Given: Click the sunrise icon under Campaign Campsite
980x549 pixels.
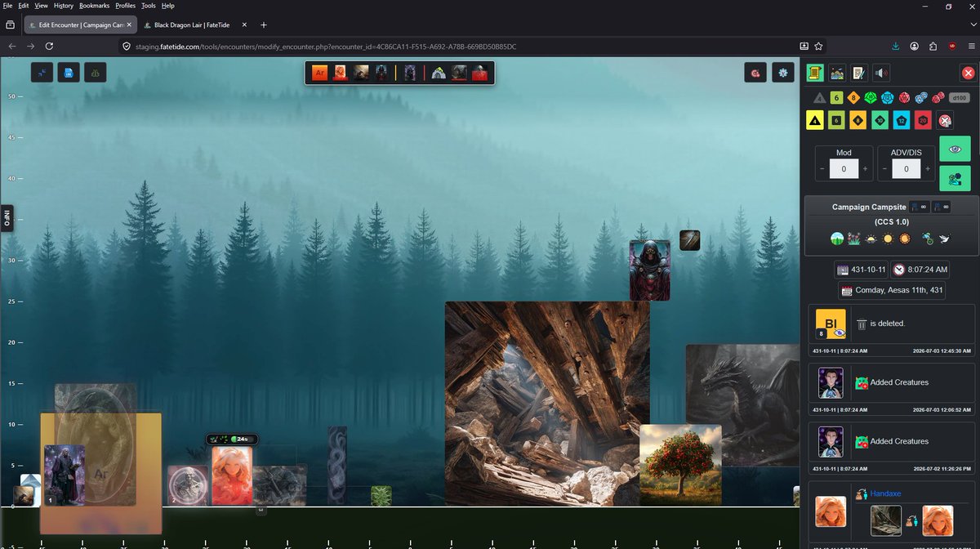Looking at the screenshot, I should click(871, 239).
